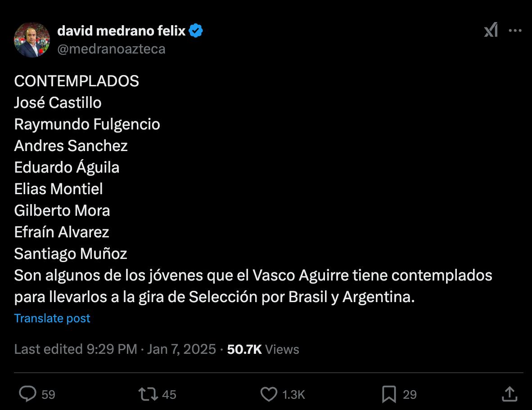Click the 1.3K likes count
Screen dimensions: 532x410
click(293, 395)
